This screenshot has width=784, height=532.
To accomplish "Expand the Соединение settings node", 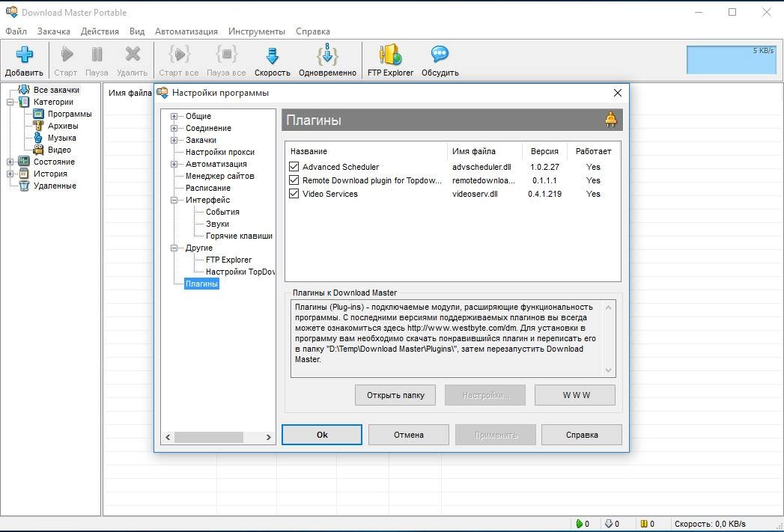I will [x=174, y=129].
